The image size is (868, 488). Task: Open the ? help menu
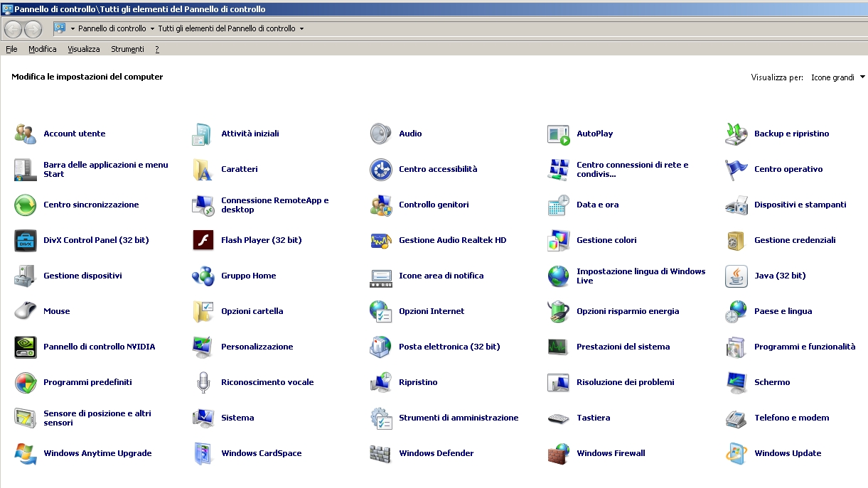click(x=156, y=49)
